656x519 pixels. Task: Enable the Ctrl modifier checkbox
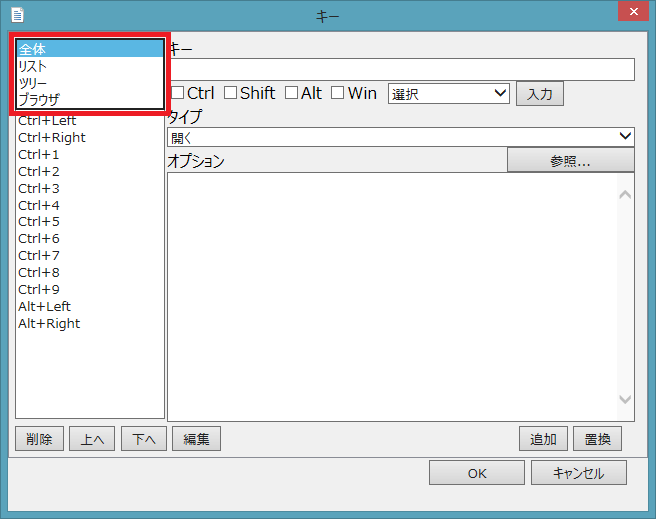(x=178, y=93)
